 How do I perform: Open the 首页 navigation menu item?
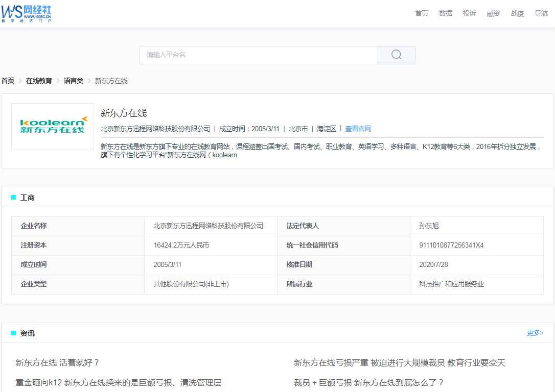click(x=422, y=14)
